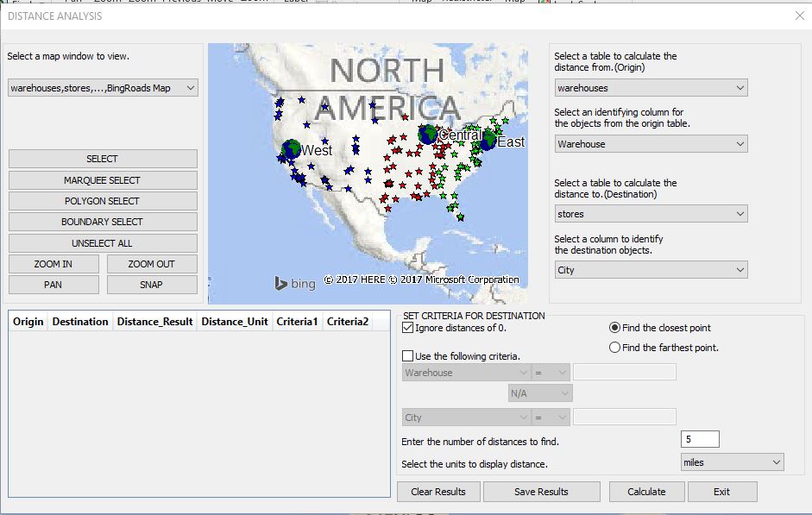812x515 pixels.
Task: Uncheck Ignore distances of 0
Action: tap(406, 328)
